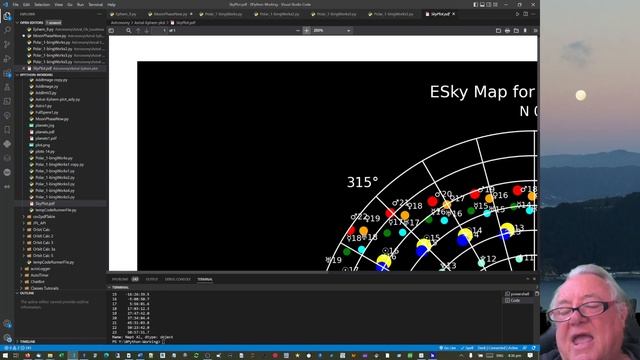The width and height of the screenshot is (640, 360).
Task: Split the editor to the right
Action: click(525, 14)
